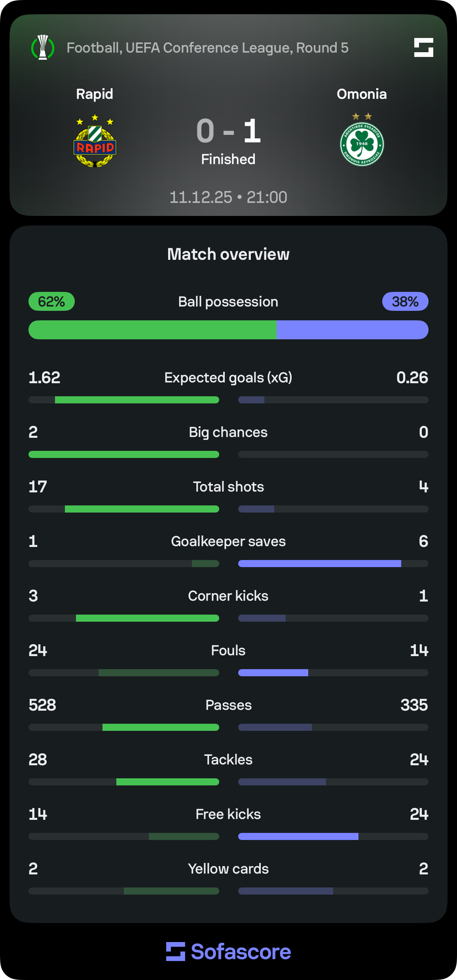The width and height of the screenshot is (457, 980).
Task: Click the Match overview heading
Action: 228,254
